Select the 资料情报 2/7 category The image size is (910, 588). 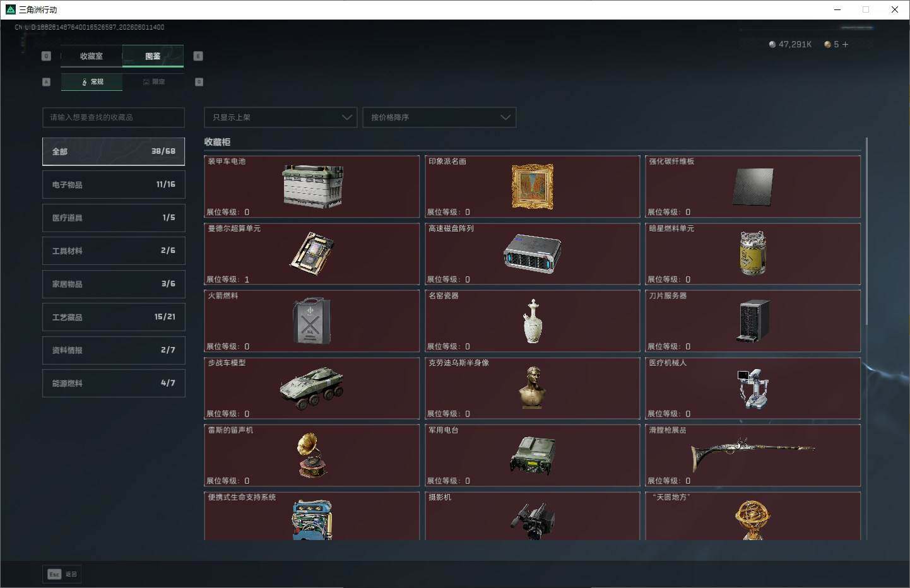click(114, 350)
